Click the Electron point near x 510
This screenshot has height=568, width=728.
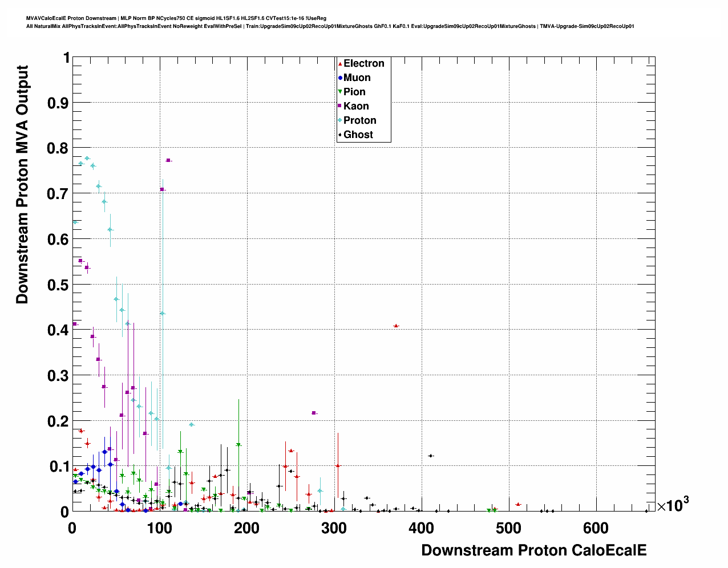click(x=517, y=504)
